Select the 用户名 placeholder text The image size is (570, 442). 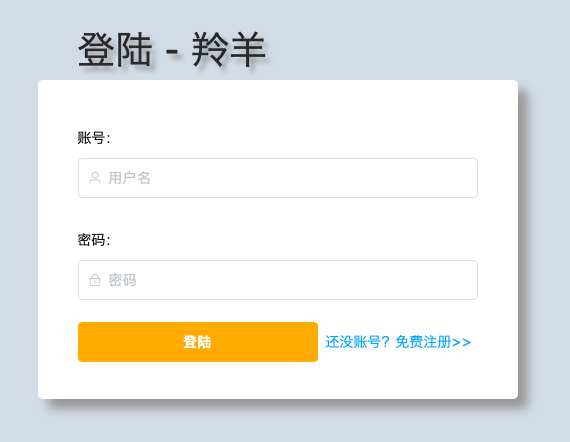[x=129, y=178]
